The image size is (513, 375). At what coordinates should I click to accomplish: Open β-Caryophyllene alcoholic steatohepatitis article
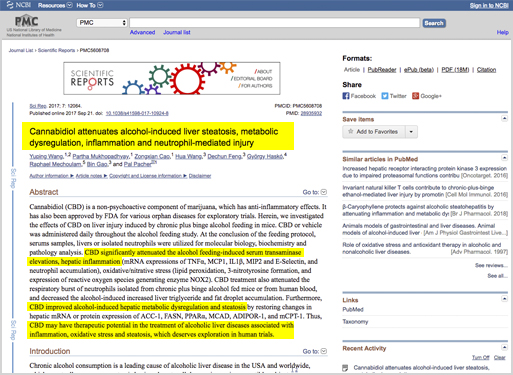pos(425,210)
